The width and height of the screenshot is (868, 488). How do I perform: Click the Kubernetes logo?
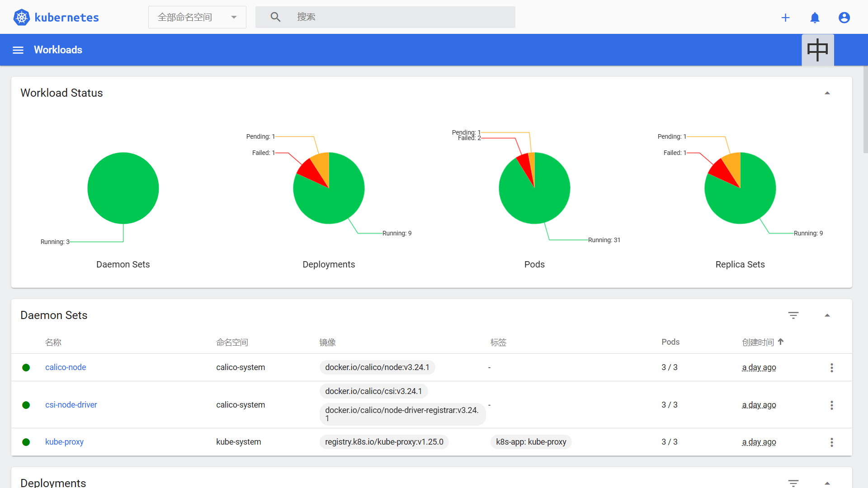21,17
